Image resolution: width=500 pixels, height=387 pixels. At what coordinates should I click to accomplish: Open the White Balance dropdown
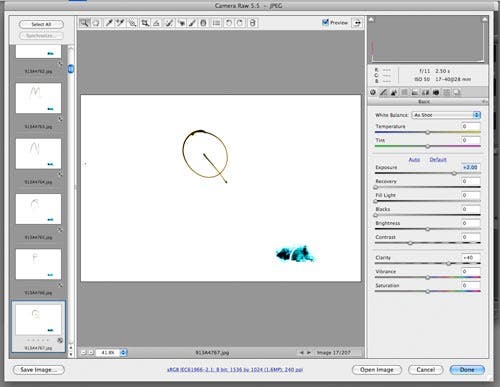pos(446,115)
